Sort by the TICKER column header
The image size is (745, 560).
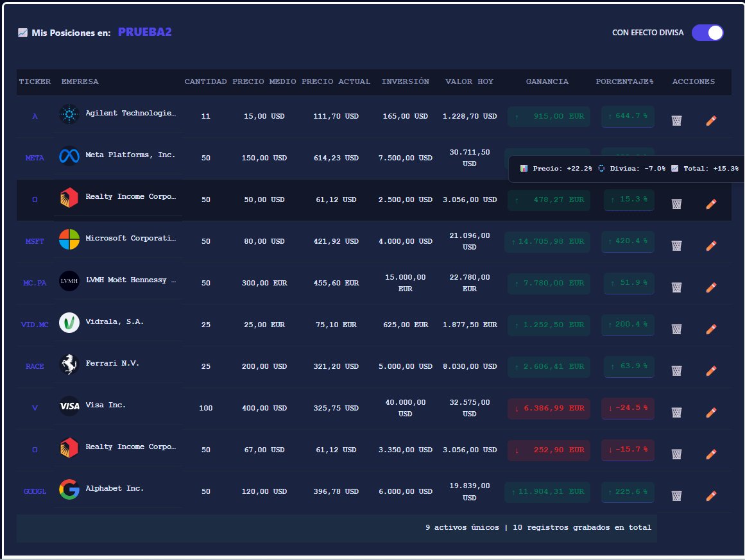[x=35, y=81]
